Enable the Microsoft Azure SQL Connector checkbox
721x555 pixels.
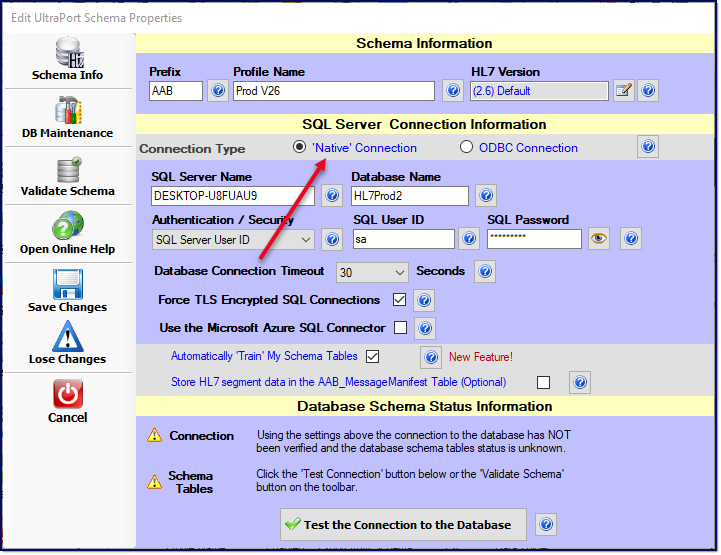pos(400,328)
